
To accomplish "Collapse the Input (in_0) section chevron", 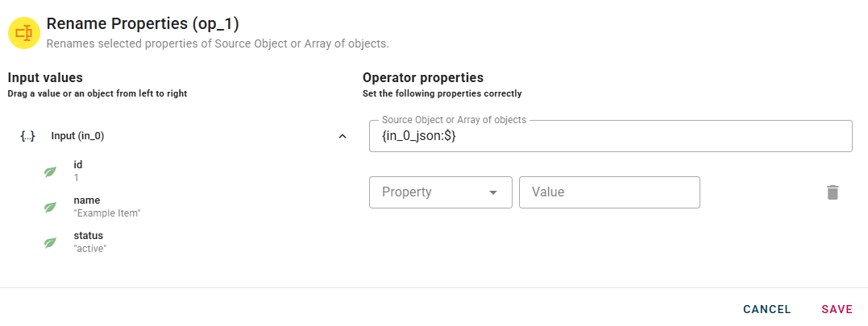I will 343,136.
